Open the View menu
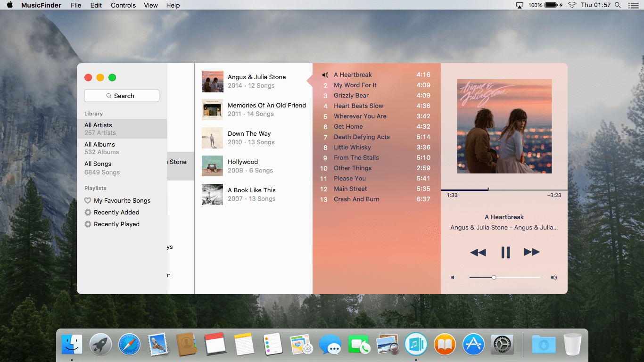 (x=151, y=5)
